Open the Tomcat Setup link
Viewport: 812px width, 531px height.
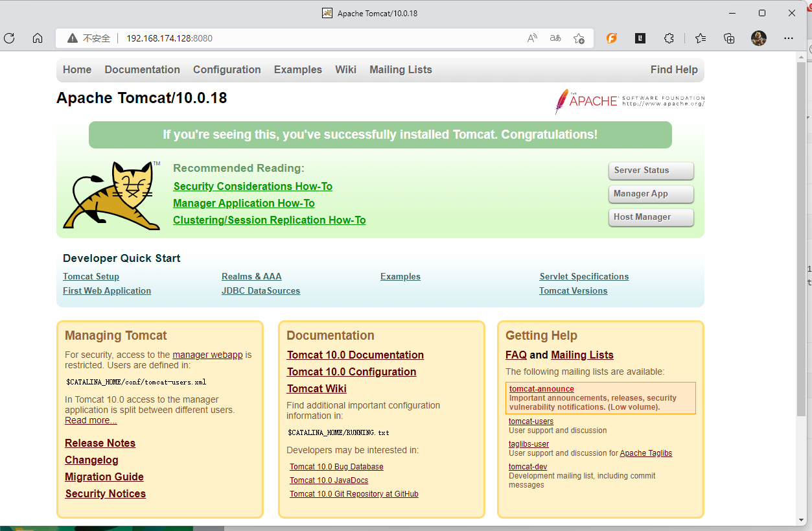91,277
